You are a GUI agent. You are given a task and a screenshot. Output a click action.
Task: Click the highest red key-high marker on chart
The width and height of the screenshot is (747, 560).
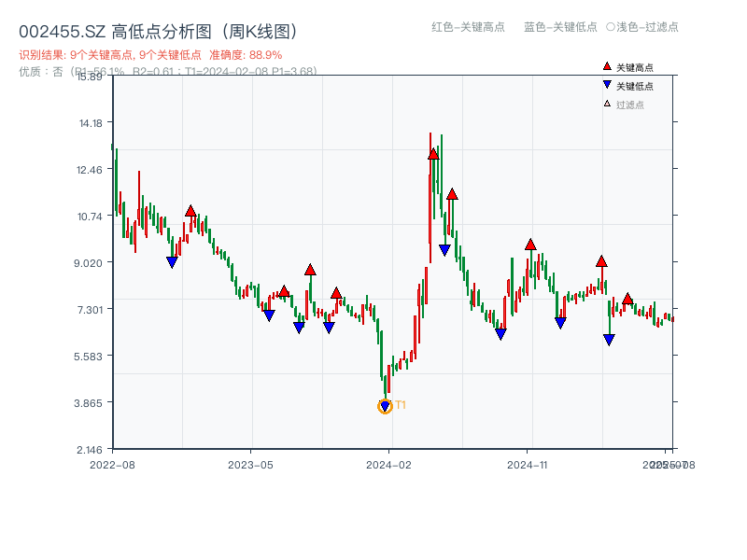[x=433, y=154]
